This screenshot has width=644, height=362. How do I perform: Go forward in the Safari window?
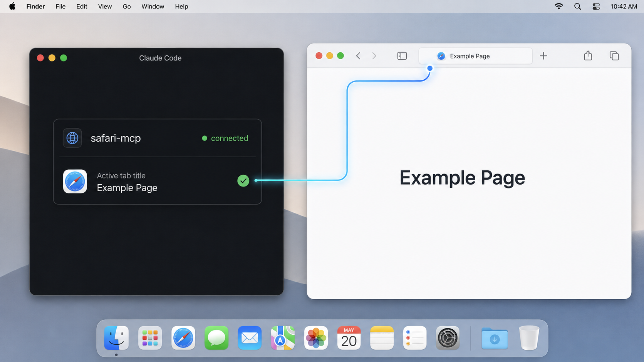374,56
